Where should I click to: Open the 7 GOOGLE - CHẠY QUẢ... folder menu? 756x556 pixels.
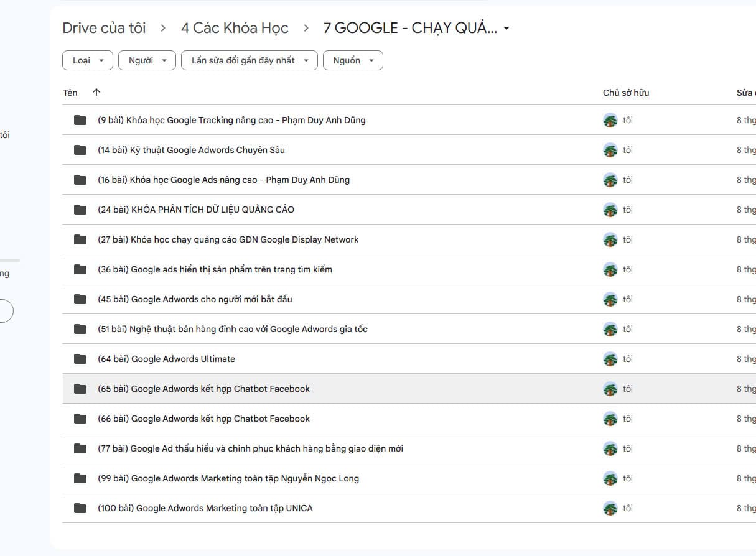click(416, 28)
